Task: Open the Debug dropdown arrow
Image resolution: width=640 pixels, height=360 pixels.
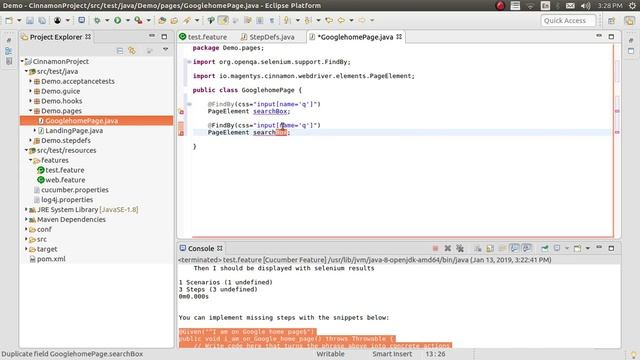Action: [107, 20]
